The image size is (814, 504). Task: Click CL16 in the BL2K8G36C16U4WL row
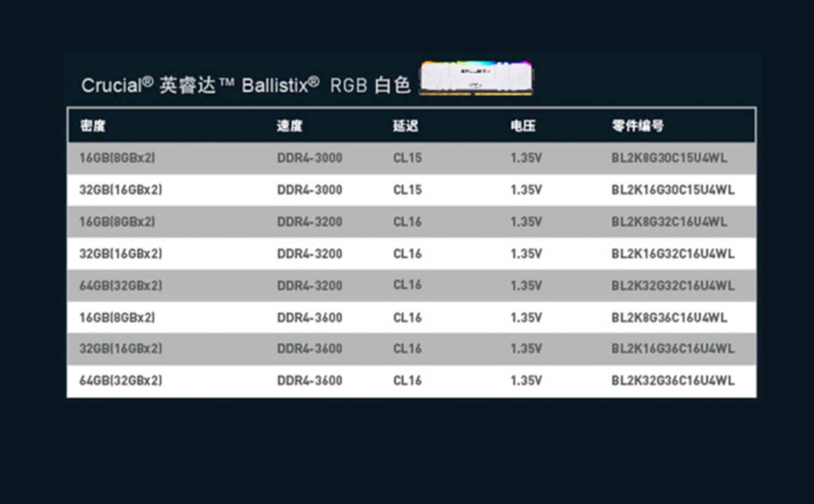coord(408,317)
